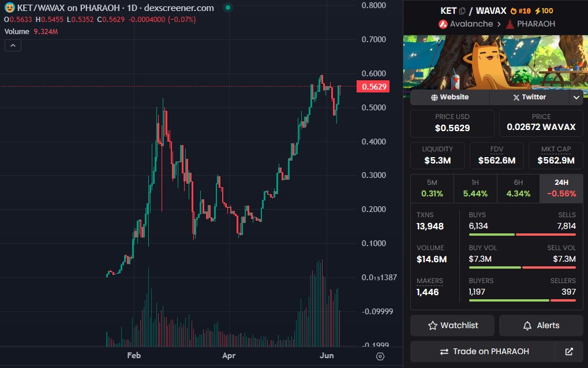This screenshot has height=368, width=588.
Task: Click the BUYS 6,134 value
Action: (478, 226)
